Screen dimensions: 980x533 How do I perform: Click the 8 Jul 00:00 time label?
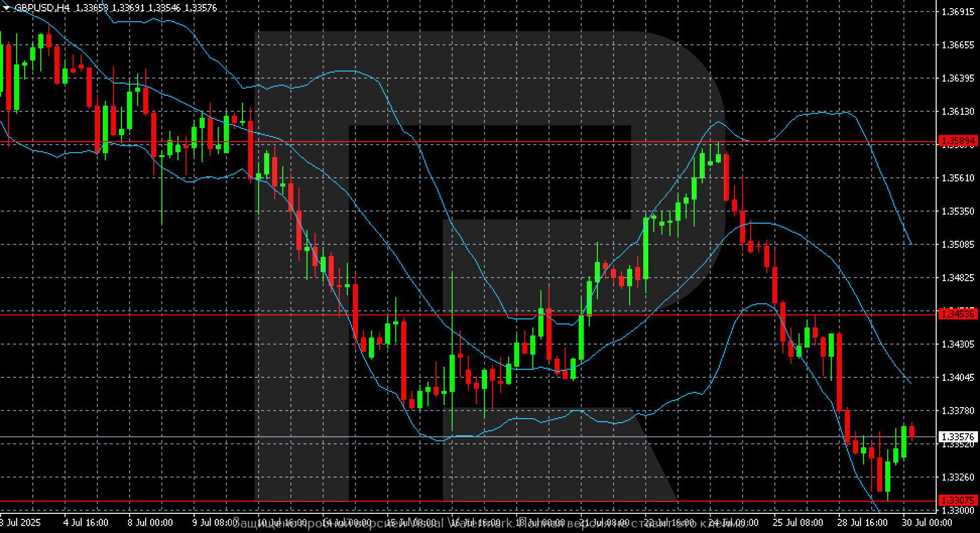(150, 522)
